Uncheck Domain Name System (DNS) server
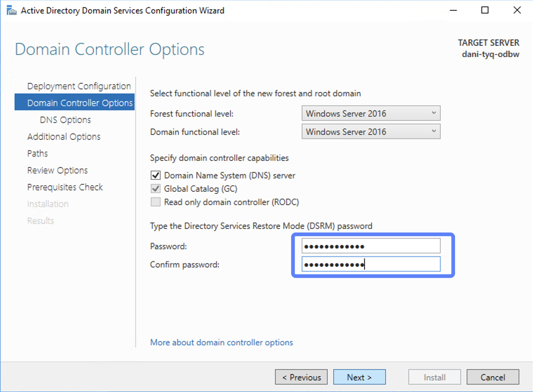 tap(156, 175)
